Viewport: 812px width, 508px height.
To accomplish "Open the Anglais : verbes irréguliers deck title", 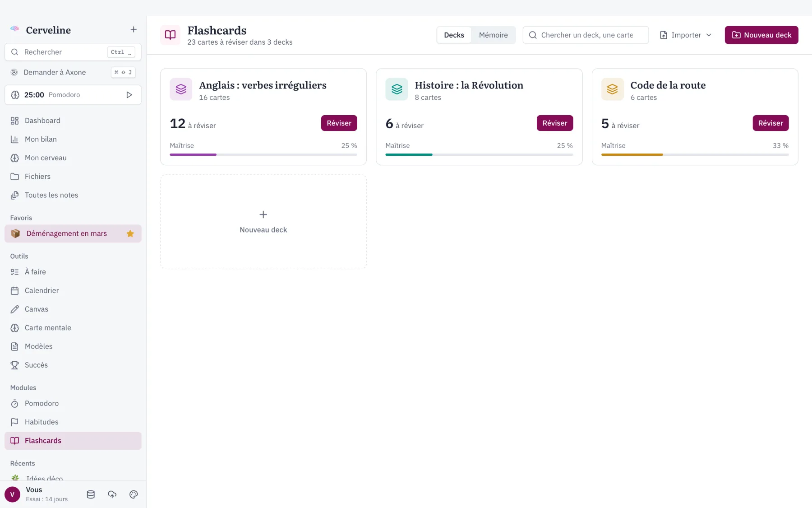I will [263, 85].
